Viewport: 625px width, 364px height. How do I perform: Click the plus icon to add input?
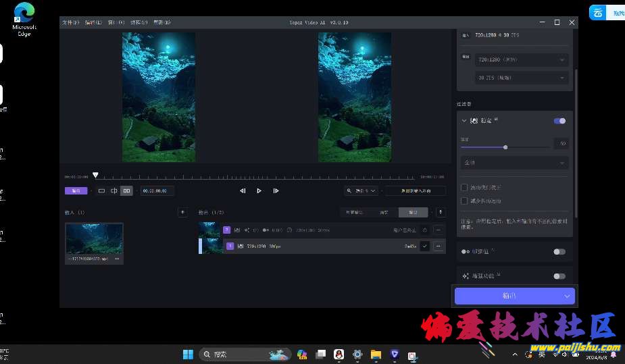[182, 212]
